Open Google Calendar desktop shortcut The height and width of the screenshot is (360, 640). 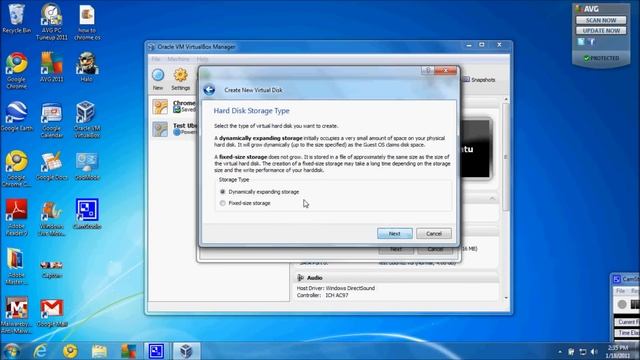click(51, 119)
